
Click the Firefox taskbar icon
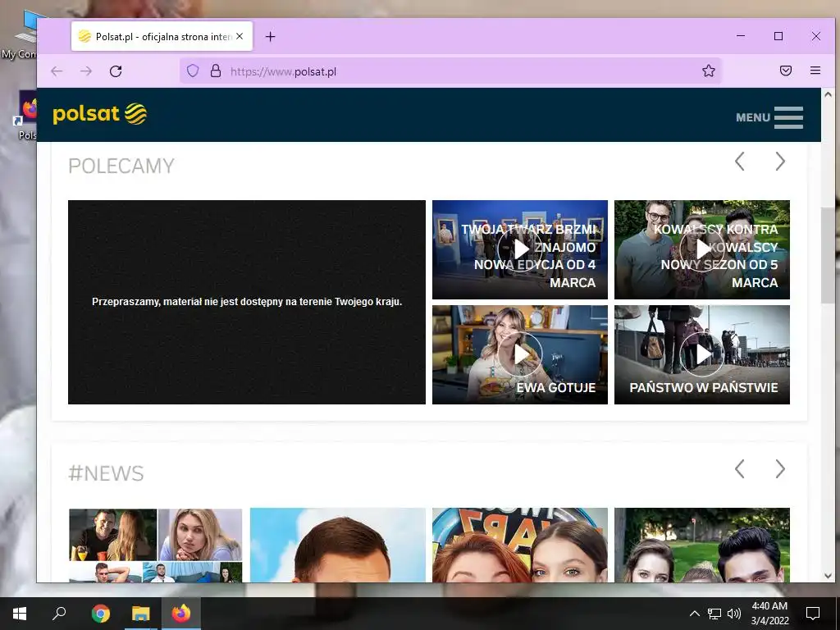pos(181,614)
